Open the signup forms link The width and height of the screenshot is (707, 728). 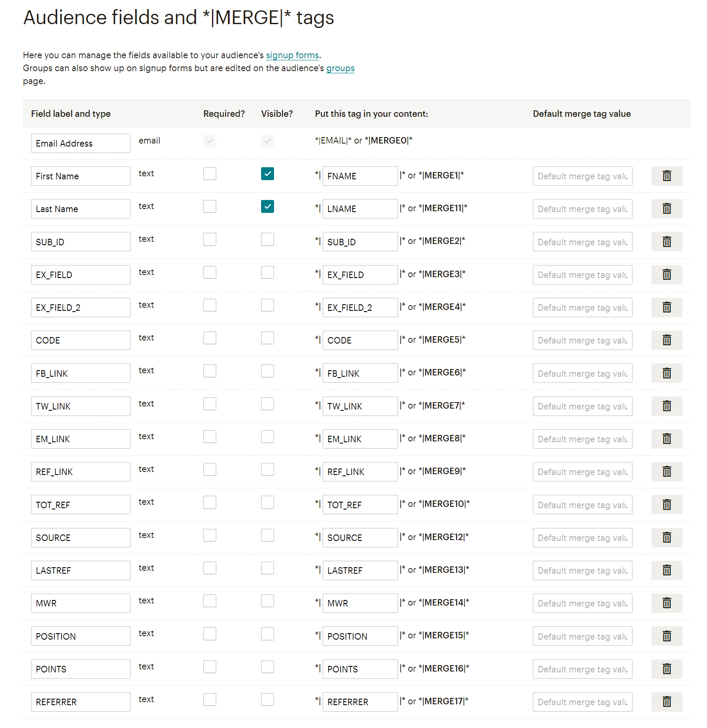pos(292,55)
